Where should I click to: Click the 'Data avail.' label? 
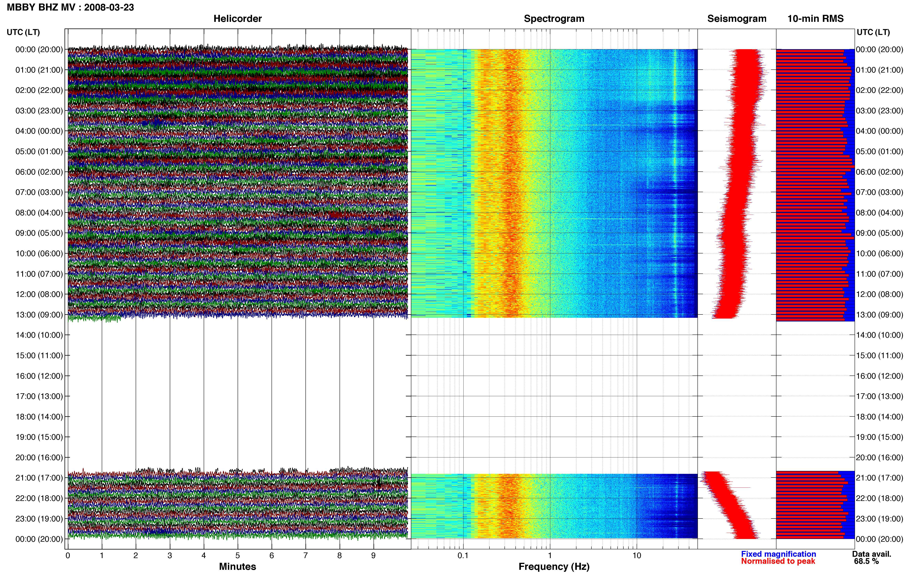872,554
